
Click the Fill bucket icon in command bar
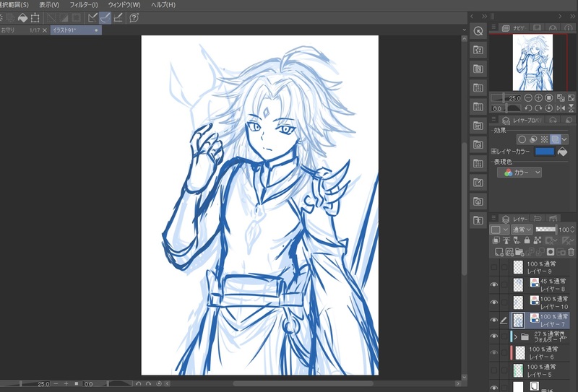pyautogui.click(x=22, y=17)
